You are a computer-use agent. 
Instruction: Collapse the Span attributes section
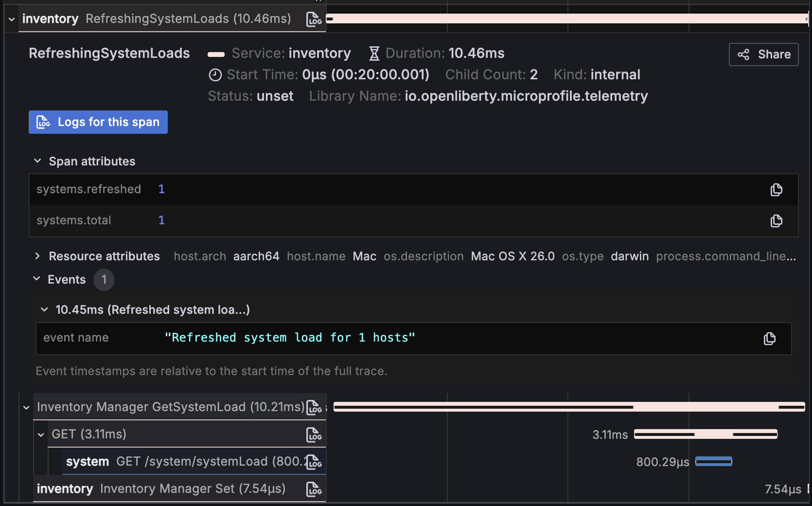[x=37, y=161]
